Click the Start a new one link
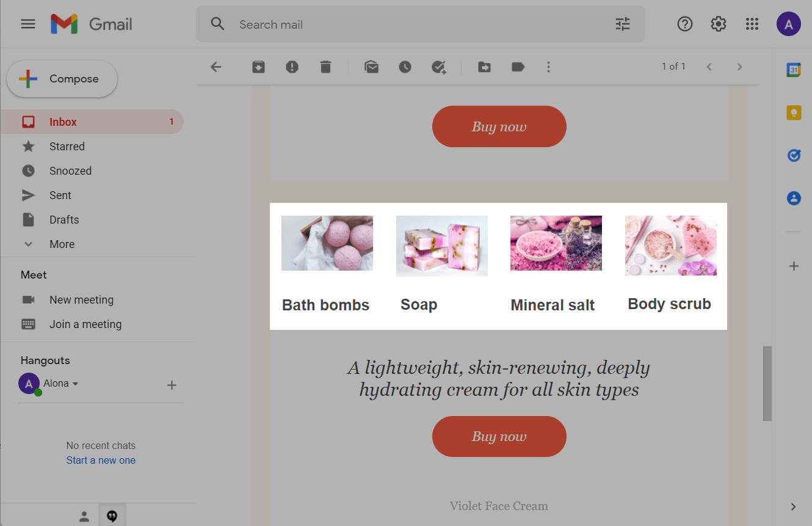 coord(101,461)
